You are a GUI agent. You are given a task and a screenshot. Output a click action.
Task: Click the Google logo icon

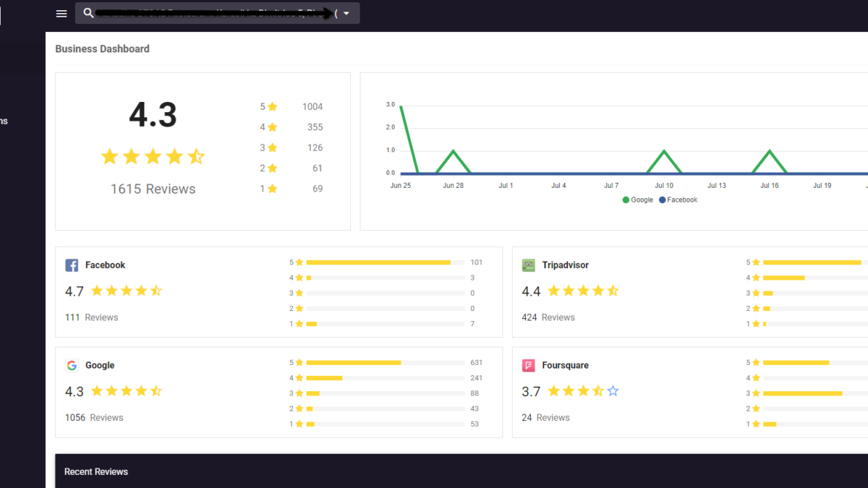pos(72,366)
